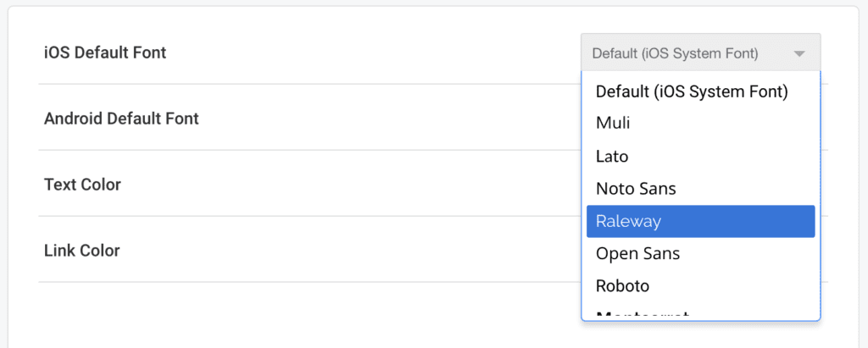The height and width of the screenshot is (348, 868).
Task: Pick Lato from the font list
Action: point(612,157)
